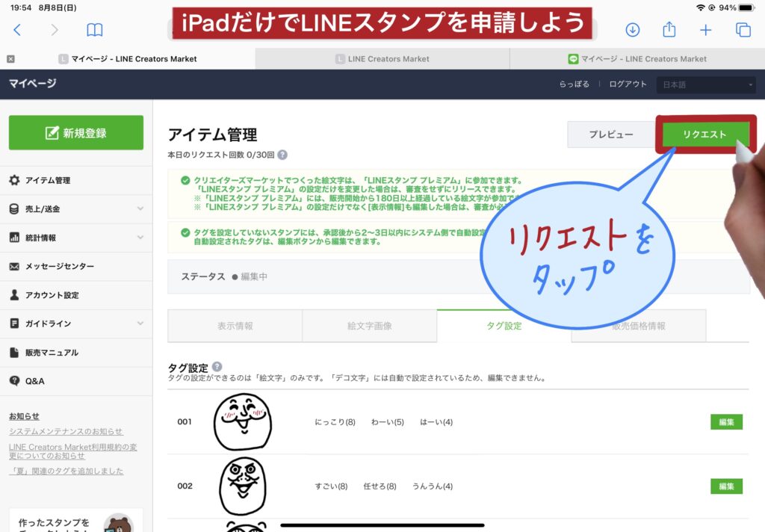Click the 編集 button for emoji 001
Viewport: 765px width, 532px height.
[x=726, y=422]
